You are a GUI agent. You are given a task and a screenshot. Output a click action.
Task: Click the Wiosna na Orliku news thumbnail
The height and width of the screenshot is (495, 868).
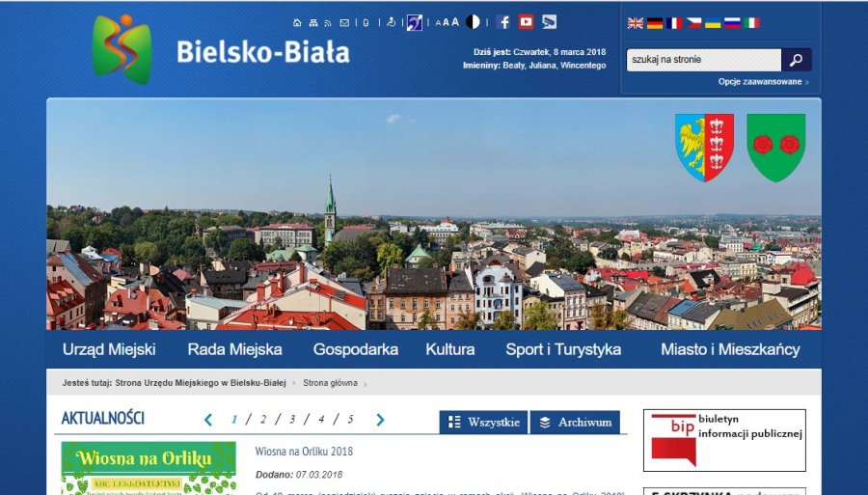point(149,468)
